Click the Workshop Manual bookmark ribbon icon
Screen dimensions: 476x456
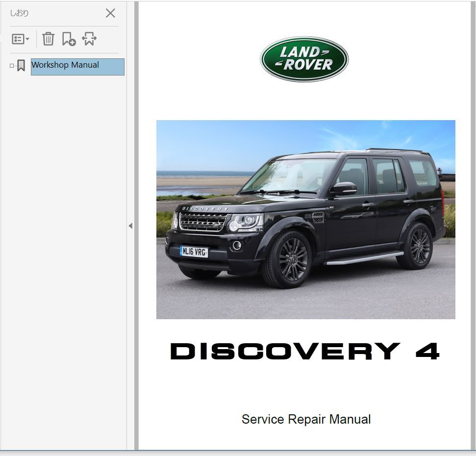(21, 65)
